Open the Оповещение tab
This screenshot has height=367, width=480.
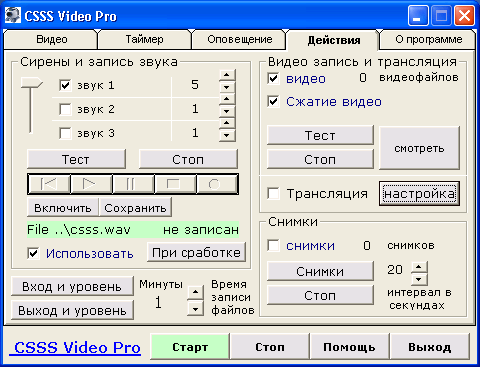239,39
